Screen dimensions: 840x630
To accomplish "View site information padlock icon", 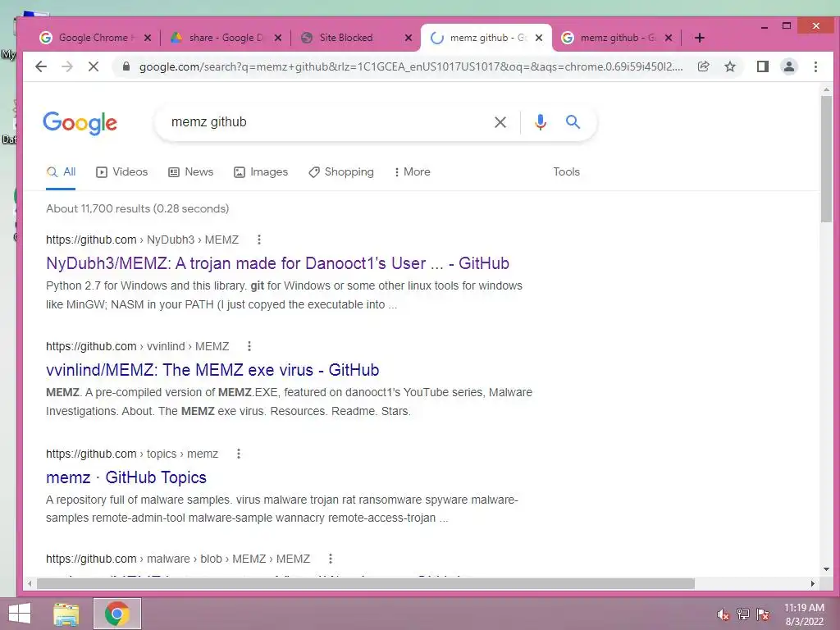I will pos(126,66).
